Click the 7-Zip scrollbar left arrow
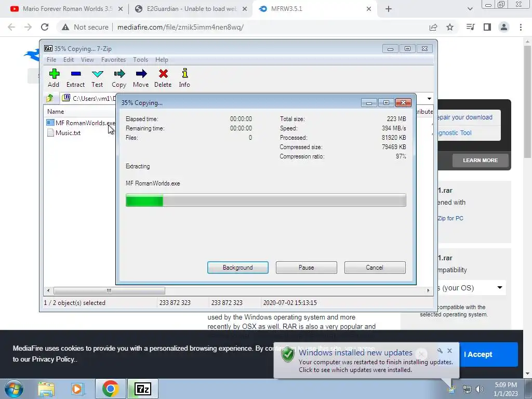Image resolution: width=532 pixels, height=399 pixels. [x=48, y=291]
